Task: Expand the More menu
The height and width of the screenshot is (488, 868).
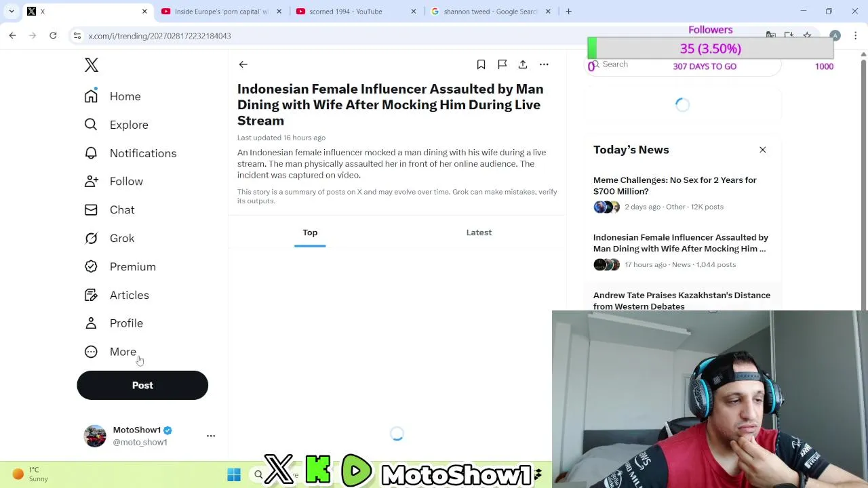Action: 110,352
